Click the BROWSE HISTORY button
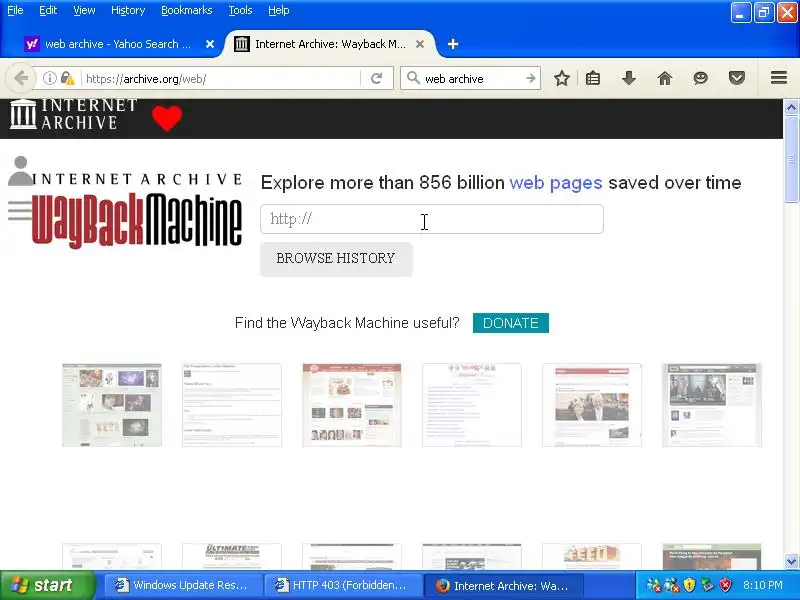The width and height of the screenshot is (800, 600). click(x=336, y=259)
